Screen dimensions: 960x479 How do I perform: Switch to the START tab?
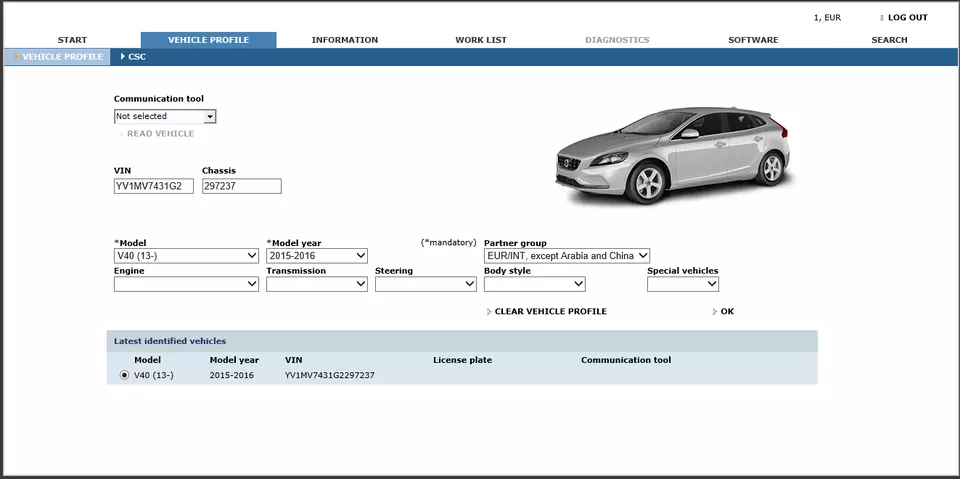click(72, 40)
